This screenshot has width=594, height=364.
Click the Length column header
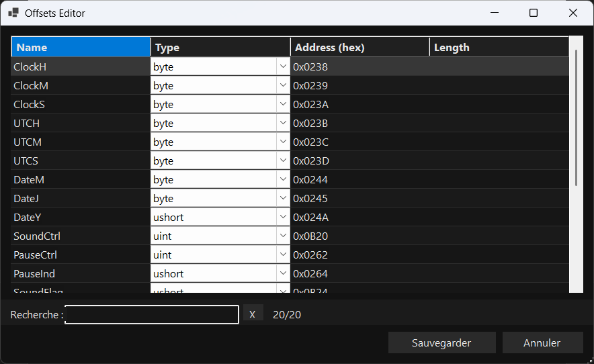click(499, 48)
